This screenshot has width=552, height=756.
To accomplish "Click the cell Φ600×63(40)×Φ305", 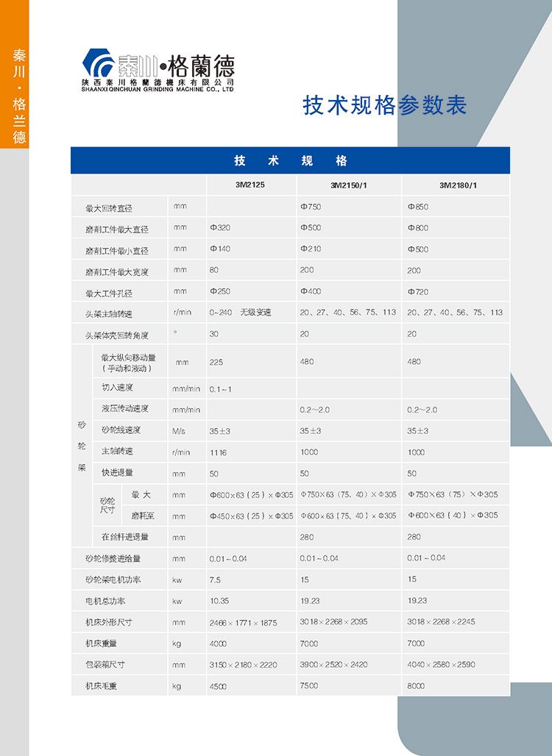I will coord(453,515).
